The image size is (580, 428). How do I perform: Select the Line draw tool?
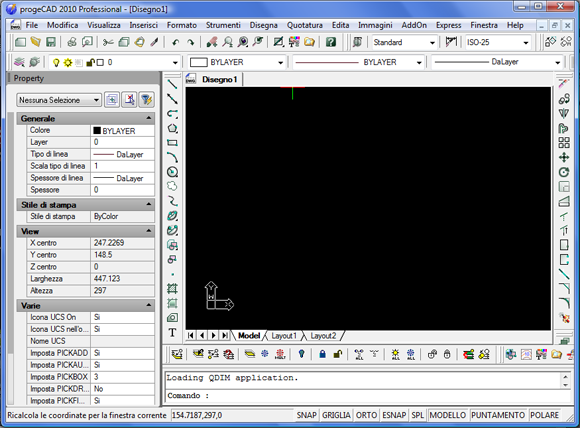(172, 84)
